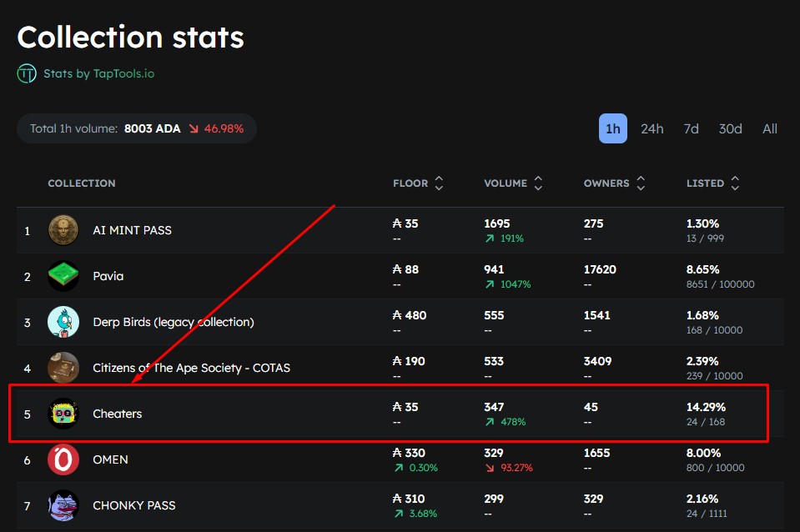This screenshot has width=800, height=532.
Task: Open Citizens of The Ape Society - COTAS
Action: click(191, 368)
